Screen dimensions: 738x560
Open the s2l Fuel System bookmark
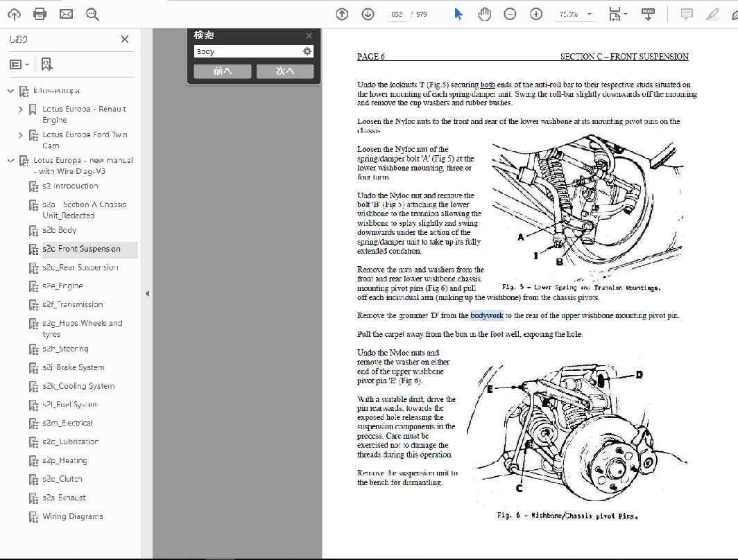pyautogui.click(x=71, y=404)
